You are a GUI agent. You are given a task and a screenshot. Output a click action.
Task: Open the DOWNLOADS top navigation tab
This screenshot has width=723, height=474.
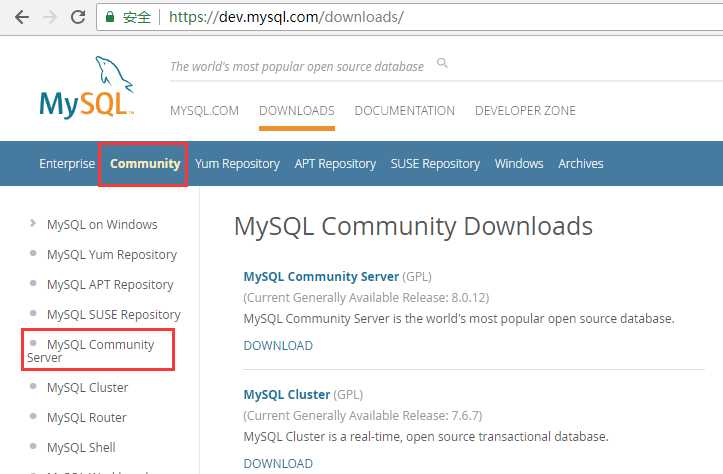pyautogui.click(x=296, y=111)
